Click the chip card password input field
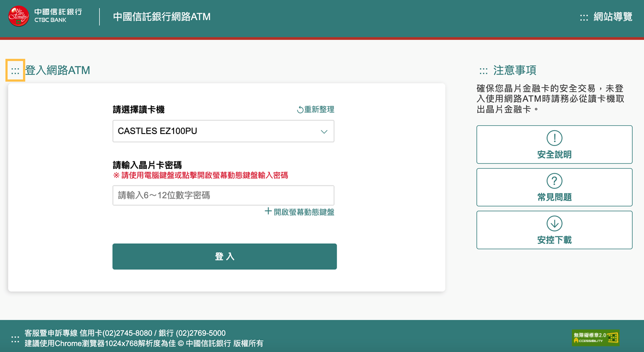This screenshot has width=644, height=352. coord(223,195)
